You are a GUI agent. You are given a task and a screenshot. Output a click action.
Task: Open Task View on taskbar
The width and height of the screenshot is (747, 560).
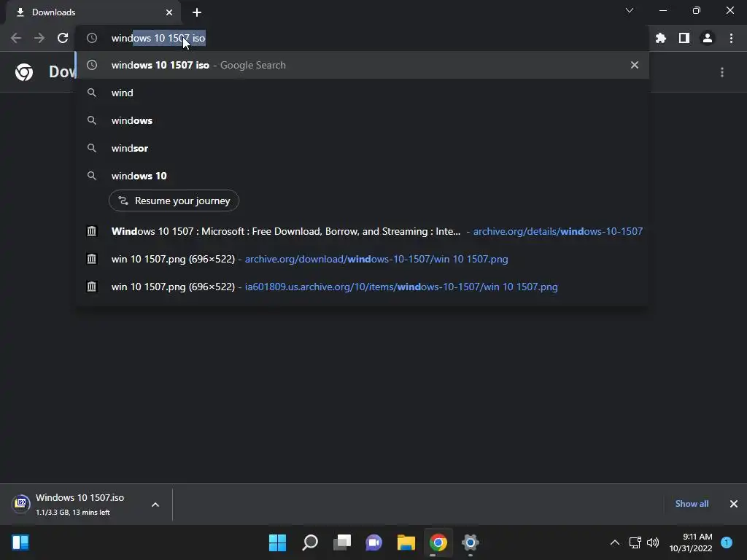click(x=342, y=542)
